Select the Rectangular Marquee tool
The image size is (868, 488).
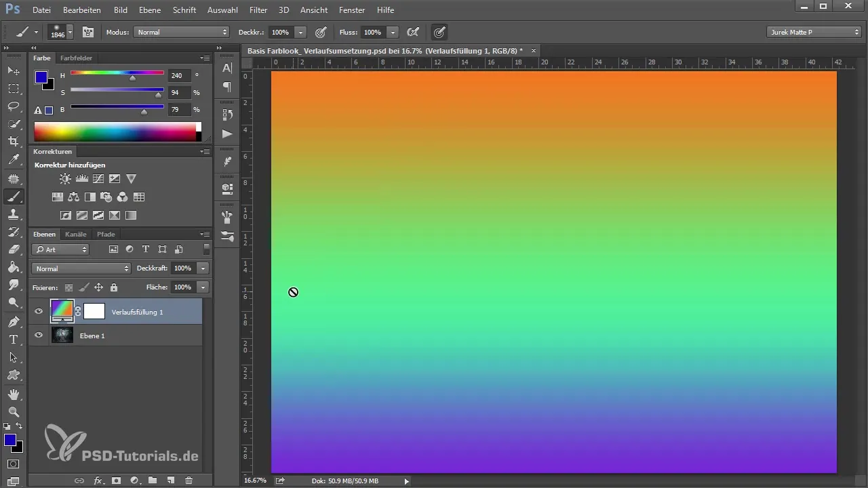click(x=13, y=89)
